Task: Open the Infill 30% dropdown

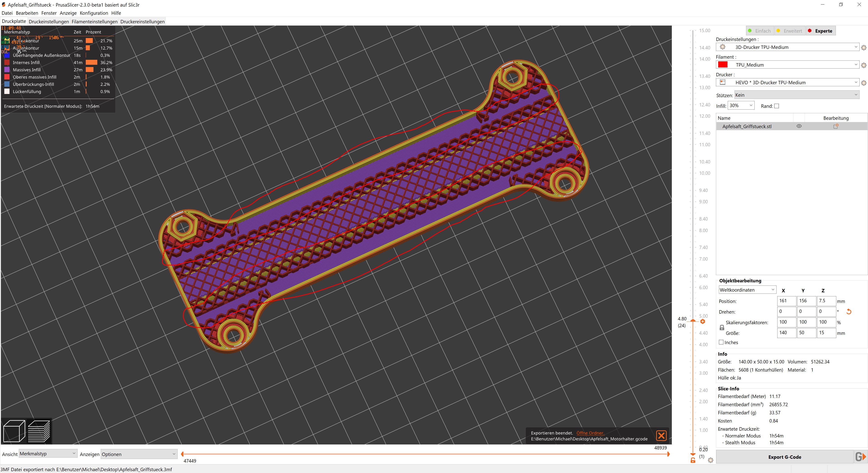Action: click(741, 106)
